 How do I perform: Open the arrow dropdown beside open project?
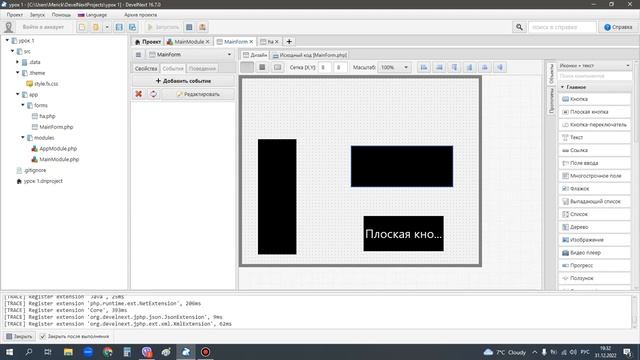[x=107, y=27]
